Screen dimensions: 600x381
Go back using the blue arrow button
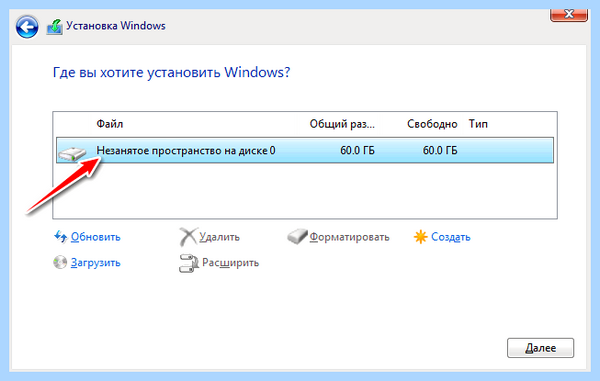pos(27,27)
